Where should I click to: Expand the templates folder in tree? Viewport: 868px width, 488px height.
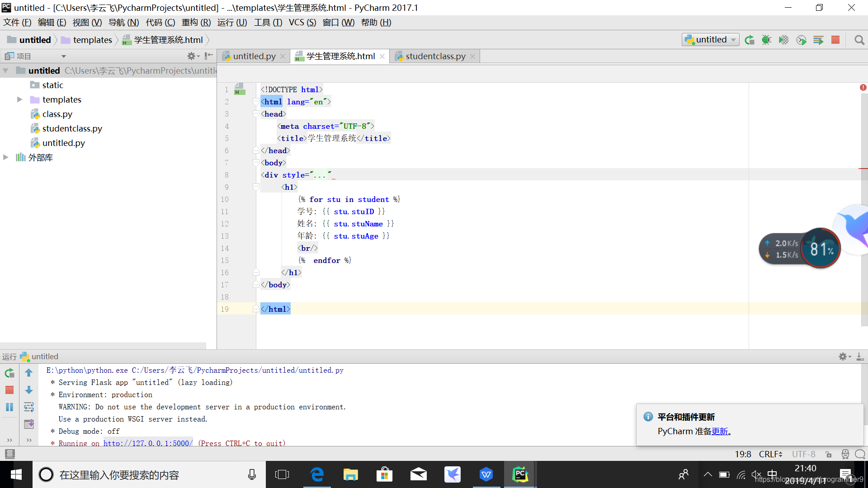click(19, 99)
